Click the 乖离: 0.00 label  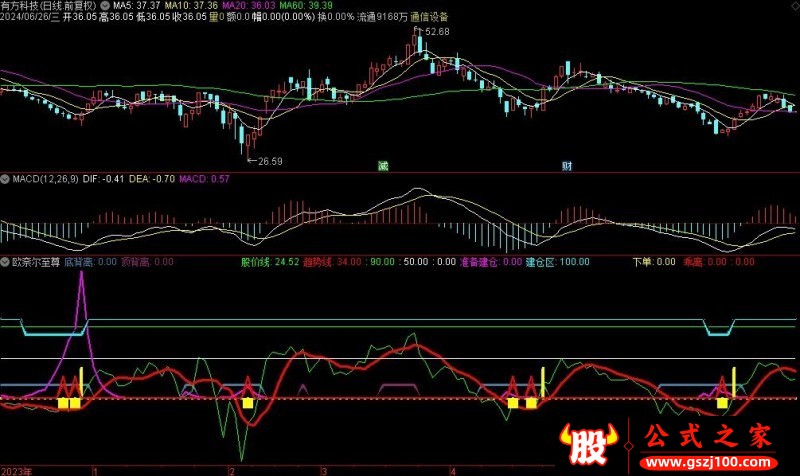coord(705,262)
